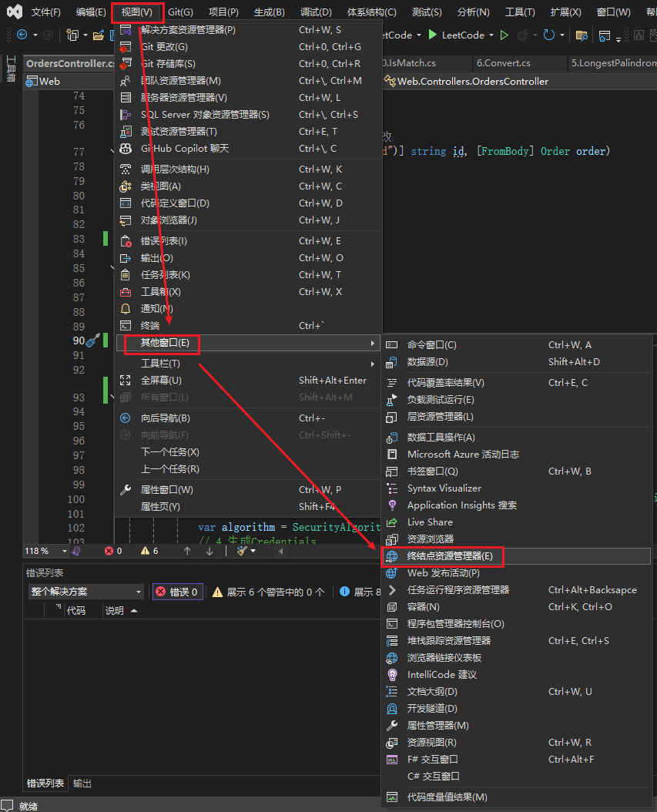
Task: Switch to 5.LongestPalindrome tab
Action: click(613, 63)
